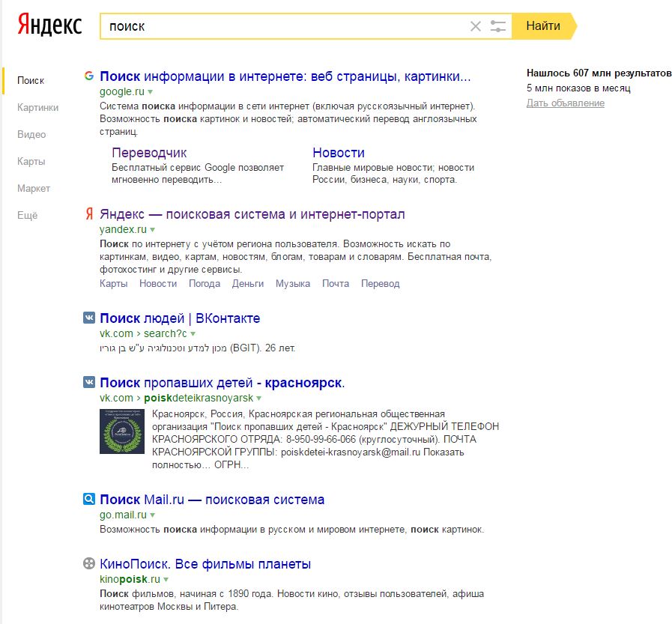Open Яндекс — поисковая система result title
Screen dimensions: 672x624
(252, 213)
